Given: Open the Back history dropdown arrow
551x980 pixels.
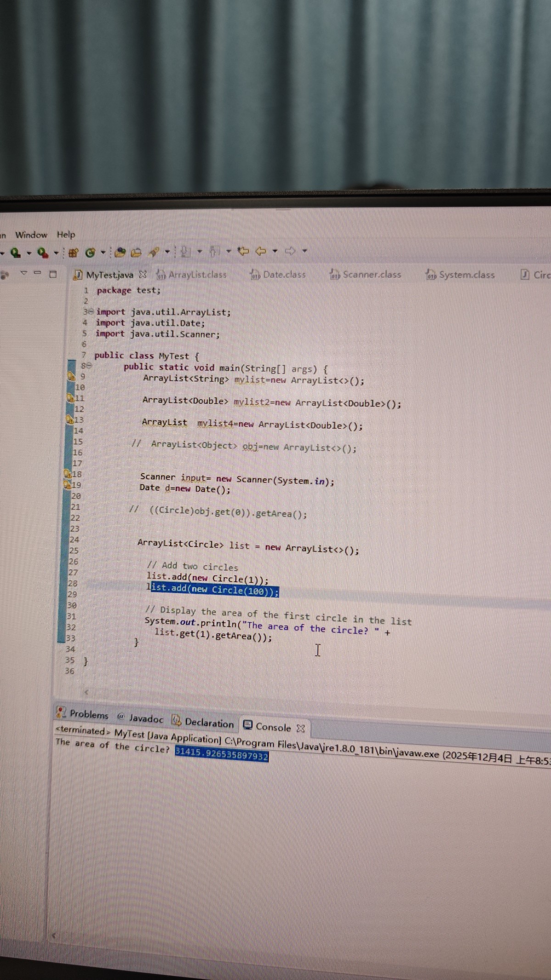Looking at the screenshot, I should click(275, 251).
